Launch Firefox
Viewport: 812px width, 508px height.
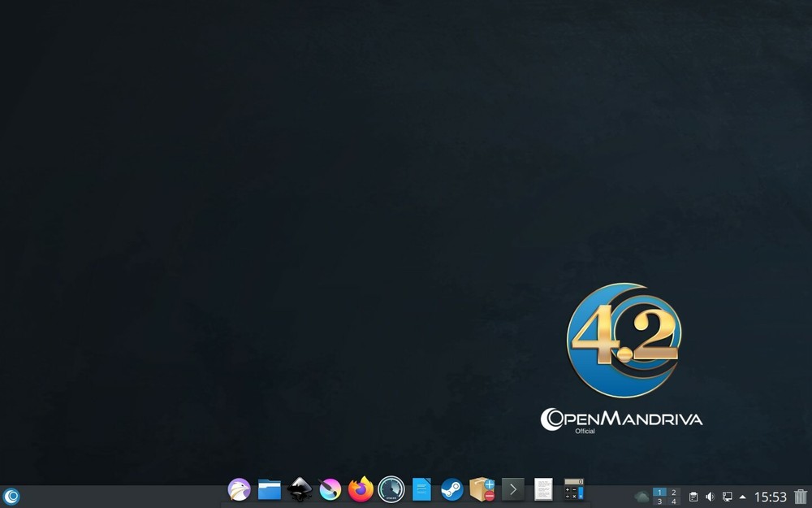360,491
